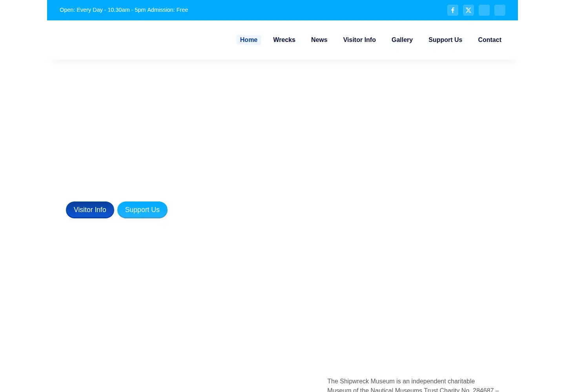Open the Contact menu item
Screen dimensions: 565x392
(490, 40)
